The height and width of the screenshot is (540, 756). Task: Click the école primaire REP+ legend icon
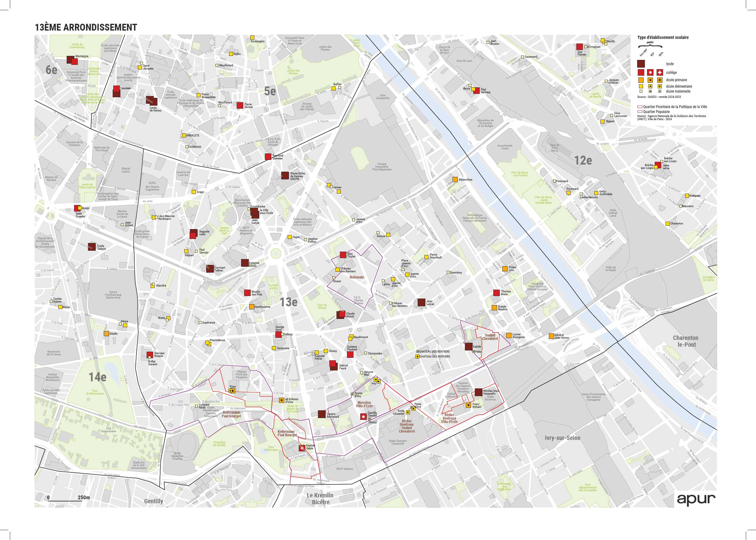[660, 80]
